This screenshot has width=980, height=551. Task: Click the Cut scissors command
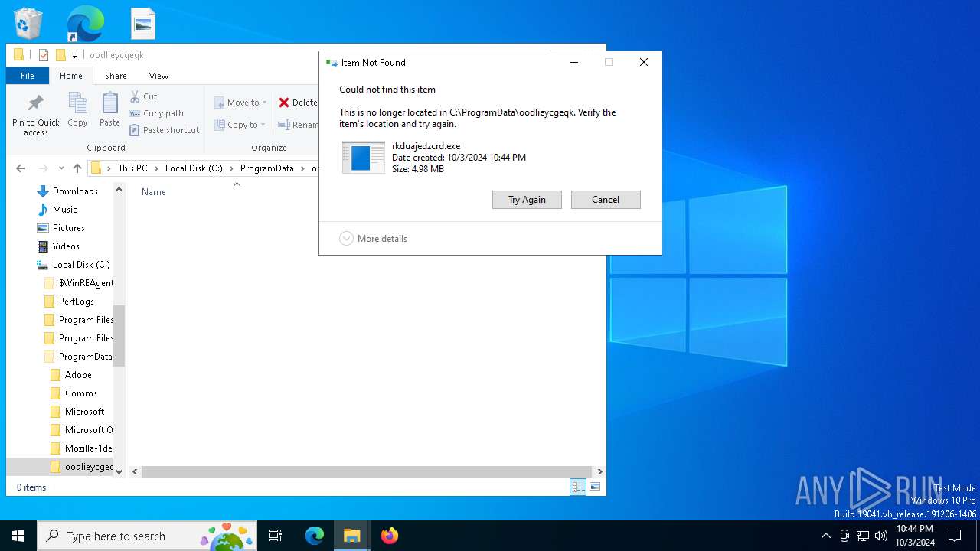coord(144,96)
